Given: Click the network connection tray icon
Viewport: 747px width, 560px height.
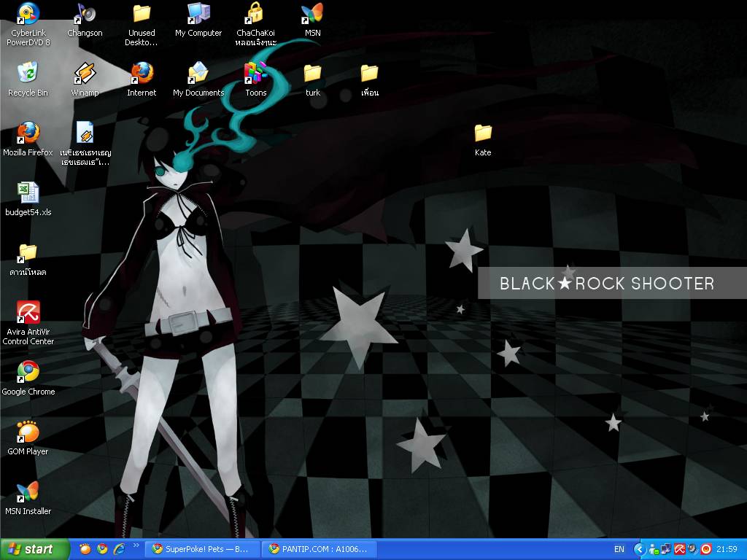Looking at the screenshot, I should (666, 550).
